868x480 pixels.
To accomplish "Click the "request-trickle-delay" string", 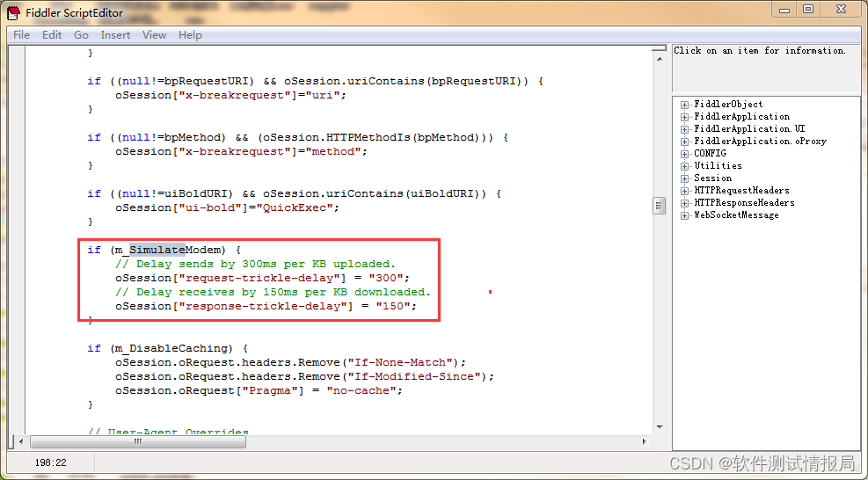I will tap(259, 278).
